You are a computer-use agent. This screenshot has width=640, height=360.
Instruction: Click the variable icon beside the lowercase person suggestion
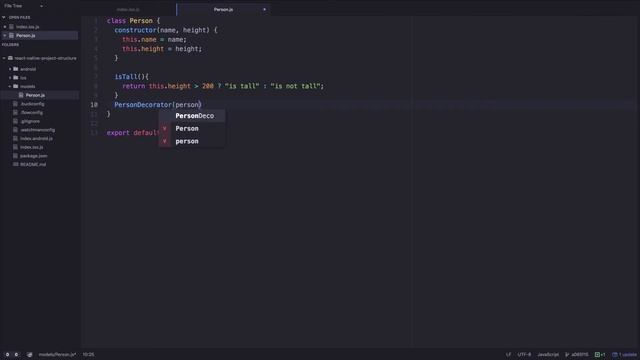(164, 141)
